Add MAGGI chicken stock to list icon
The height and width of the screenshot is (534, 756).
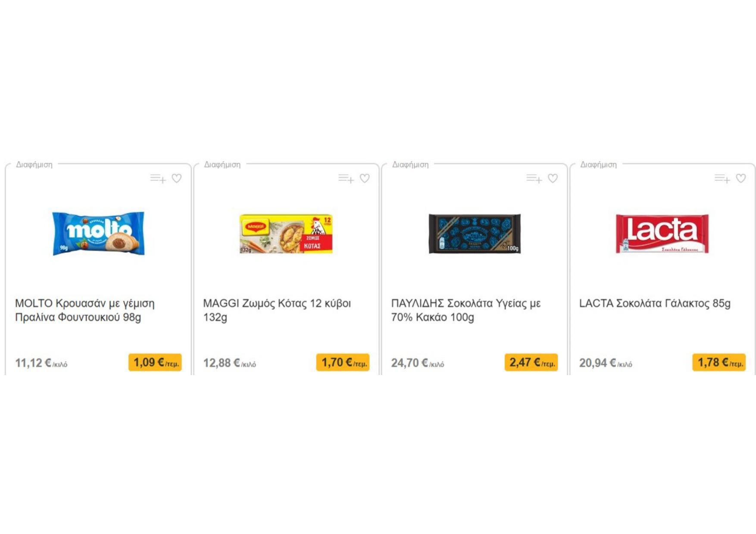tap(346, 178)
